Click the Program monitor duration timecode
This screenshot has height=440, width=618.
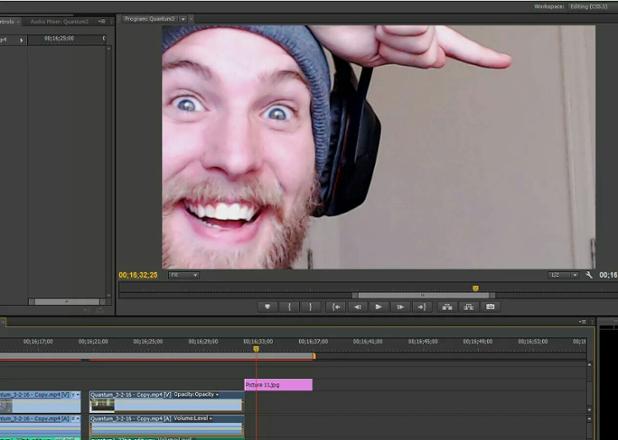[609, 275]
